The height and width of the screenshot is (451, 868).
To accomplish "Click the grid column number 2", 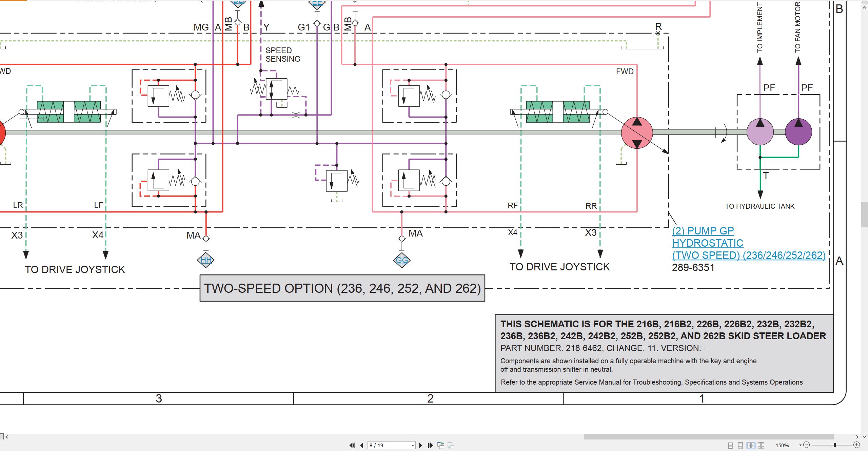I will [x=430, y=398].
